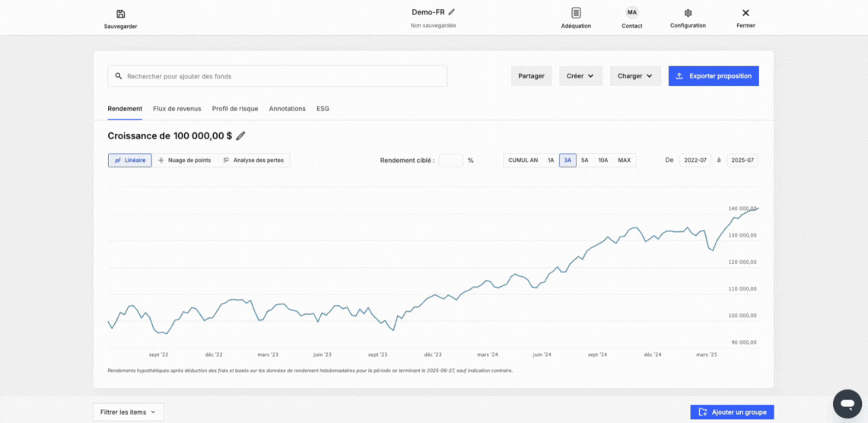Click the mars '25 axis label
The height and width of the screenshot is (423, 868).
coord(707,355)
